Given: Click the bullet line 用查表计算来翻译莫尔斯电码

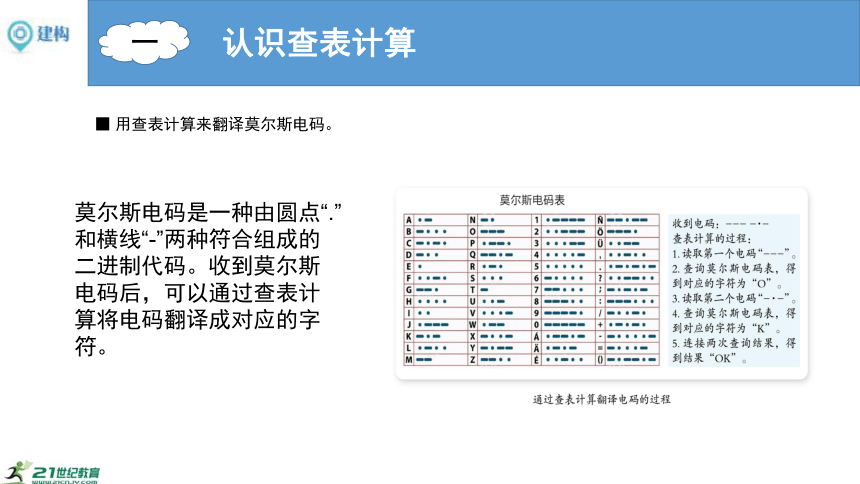Looking at the screenshot, I should coord(215,125).
